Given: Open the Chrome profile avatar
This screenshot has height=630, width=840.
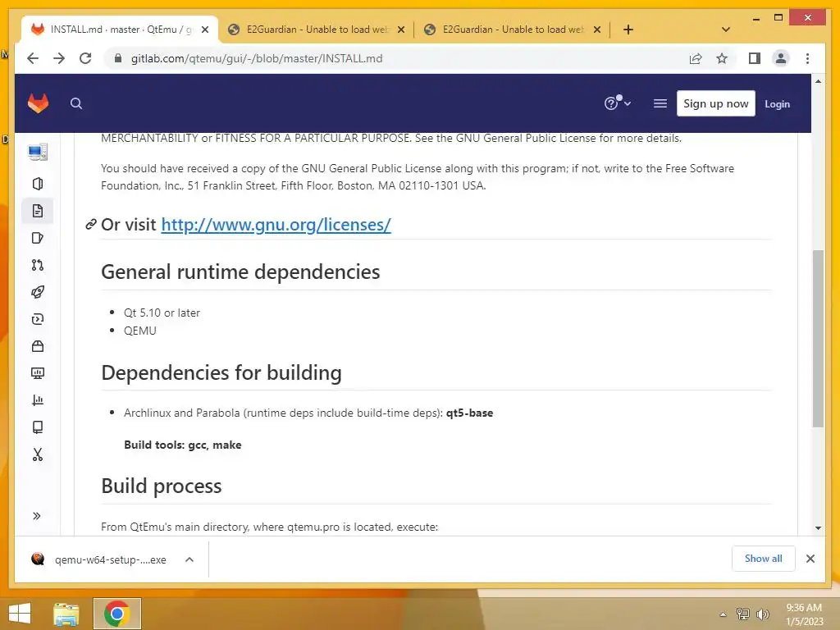Looking at the screenshot, I should [781, 58].
